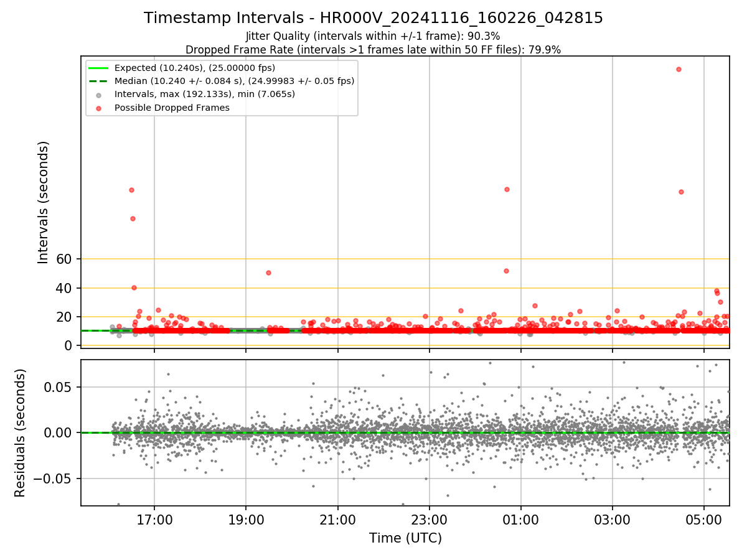Click the red dropped-frame point near 19:30 at 50 seconds
This screenshot has width=747, height=560.
(x=268, y=273)
